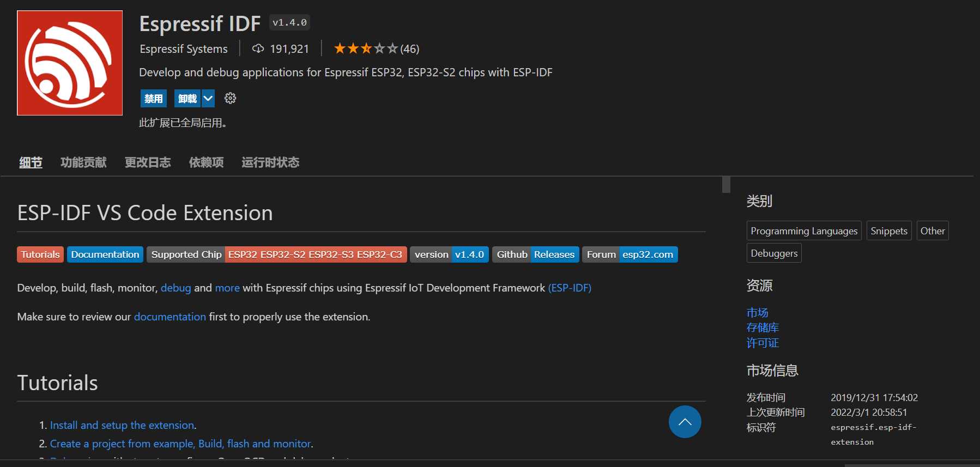Click the version v1.4.0 badge
Viewport: 980px width, 467px height.
tap(449, 254)
